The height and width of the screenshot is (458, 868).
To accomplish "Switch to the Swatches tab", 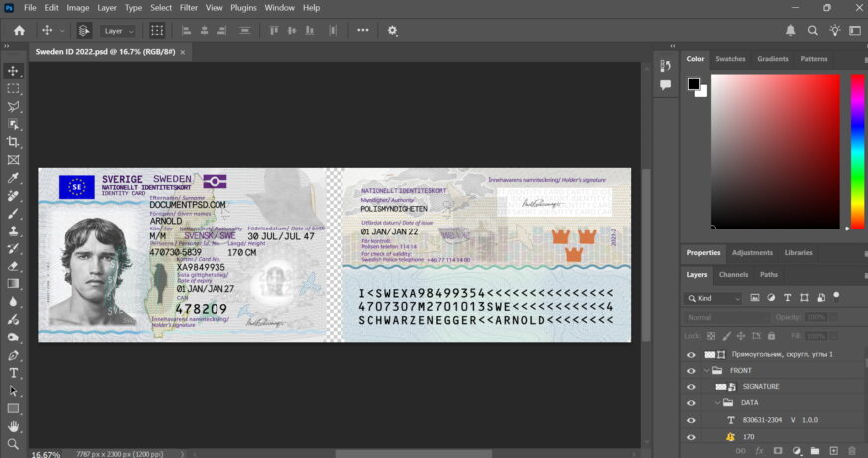I will click(730, 59).
